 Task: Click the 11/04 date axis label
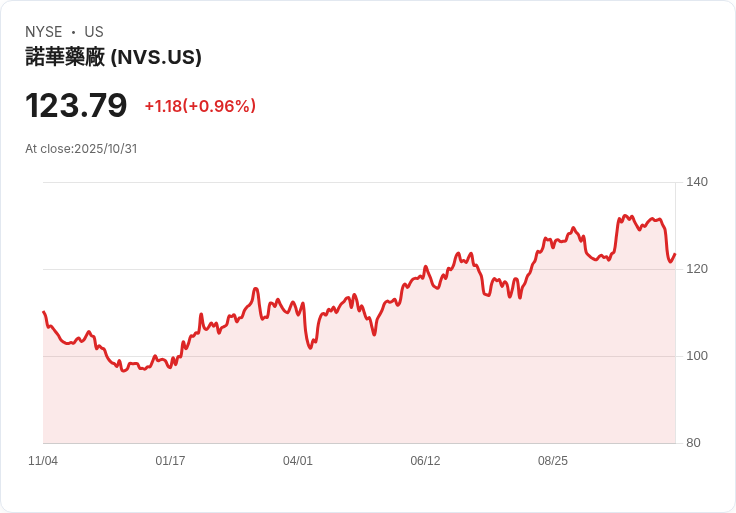pos(43,461)
